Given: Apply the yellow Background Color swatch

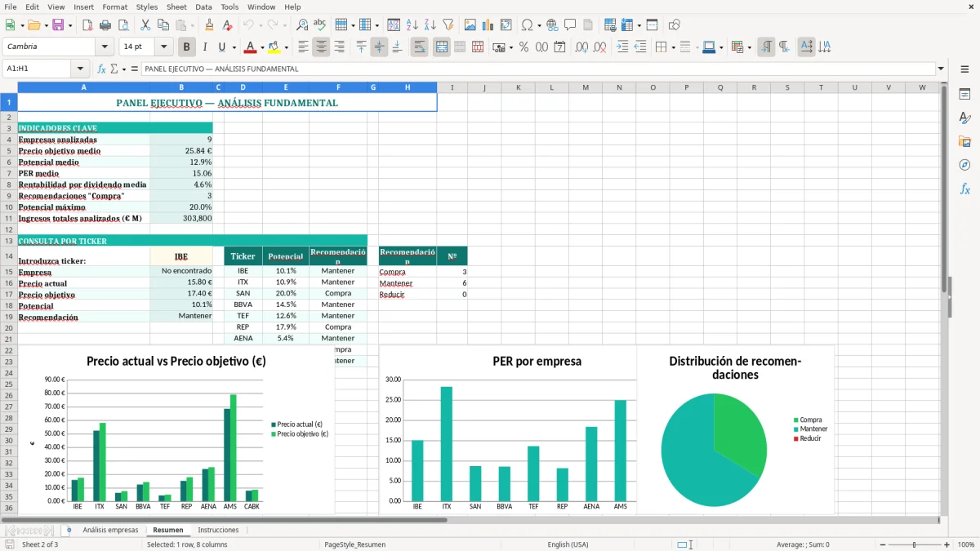Looking at the screenshot, I should [274, 47].
